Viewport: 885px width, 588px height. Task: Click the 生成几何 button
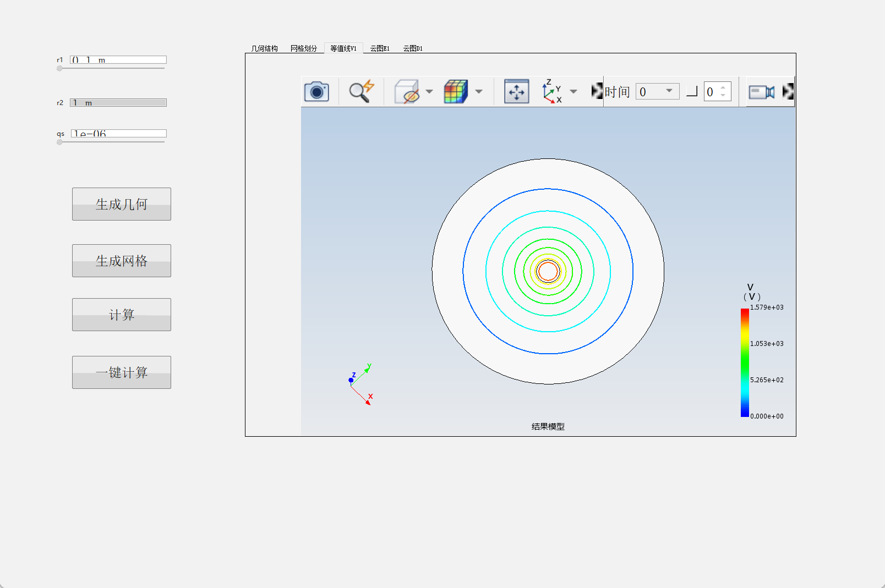[122, 204]
